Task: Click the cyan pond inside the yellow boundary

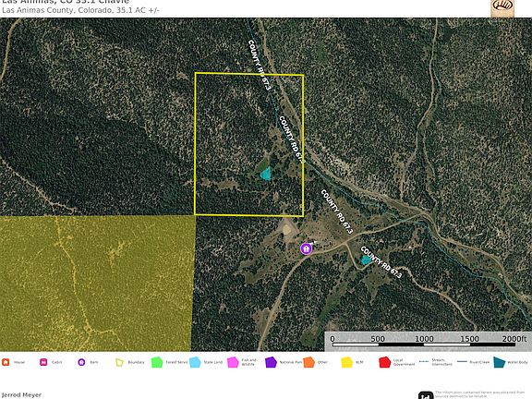Action: (x=266, y=174)
